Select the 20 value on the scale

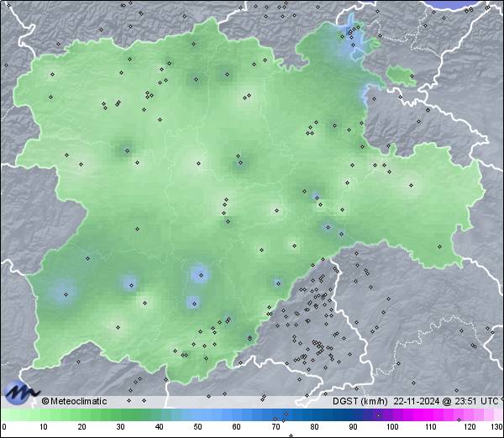(82, 427)
